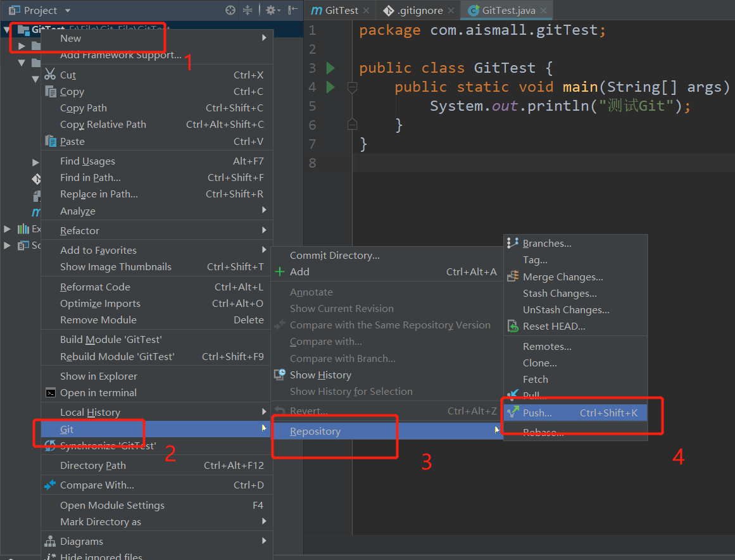The image size is (735, 560).
Task: Click the Compare With arrows icon
Action: 49,485
